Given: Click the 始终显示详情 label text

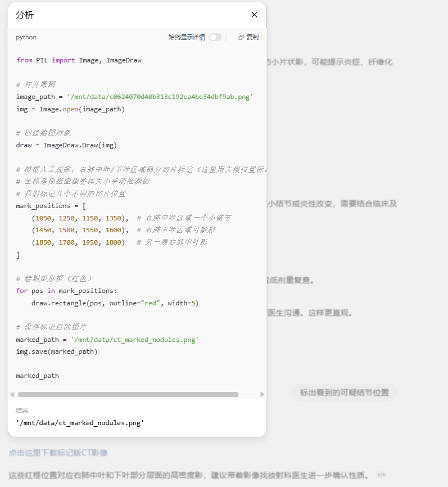Looking at the screenshot, I should coord(187,37).
